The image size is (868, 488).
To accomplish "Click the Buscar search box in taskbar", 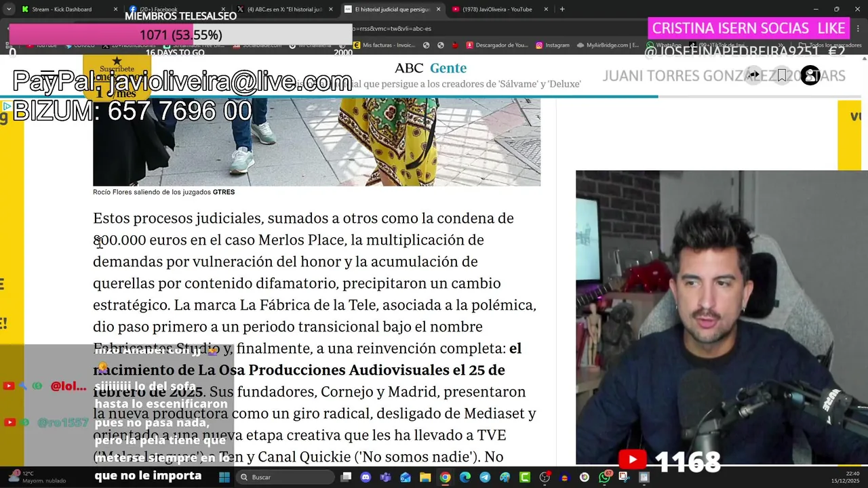I will 285,477.
